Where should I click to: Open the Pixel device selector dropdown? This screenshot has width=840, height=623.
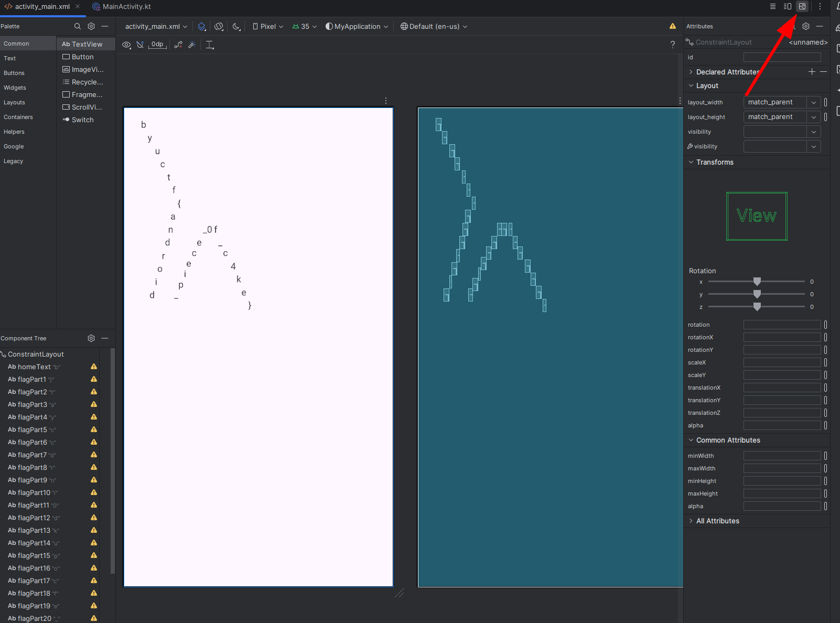pos(268,26)
